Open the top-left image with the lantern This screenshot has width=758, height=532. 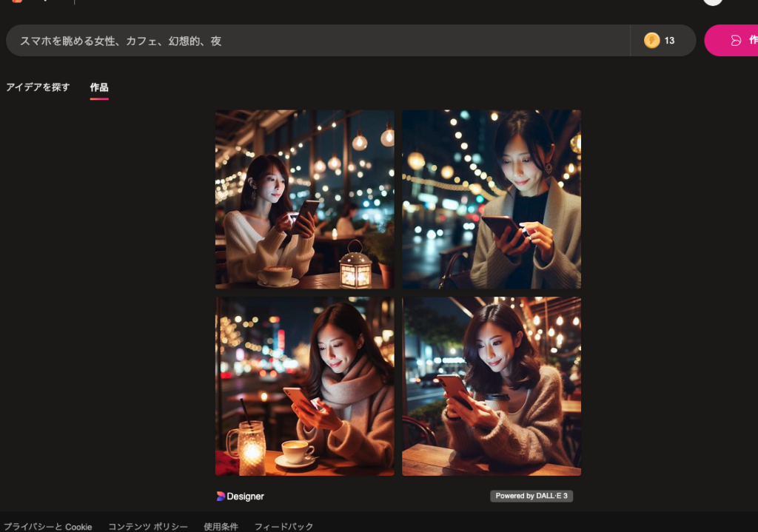[304, 199]
